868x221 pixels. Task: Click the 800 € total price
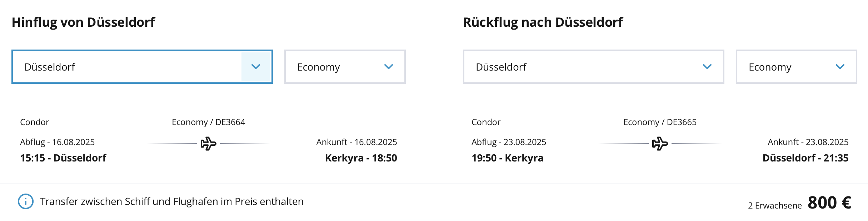829,203
